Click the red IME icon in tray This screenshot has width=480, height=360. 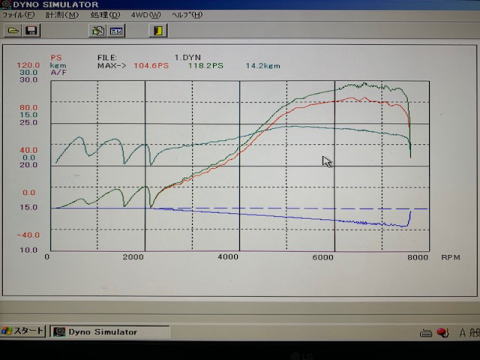coord(443,332)
